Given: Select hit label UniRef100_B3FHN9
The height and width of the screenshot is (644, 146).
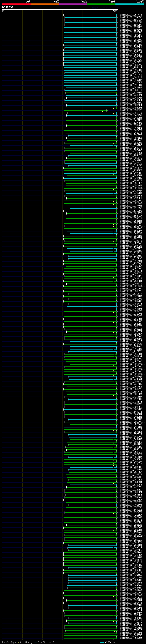Looking at the screenshot, I should [131, 93].
